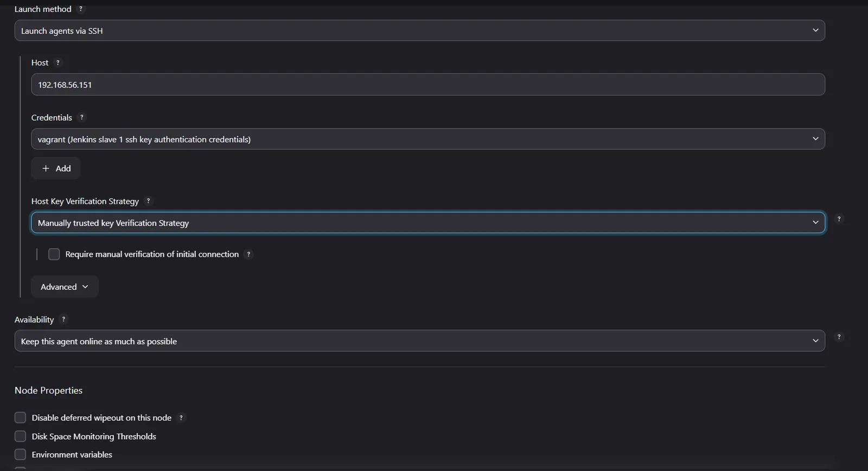Open the Launch method dropdown

coord(420,30)
